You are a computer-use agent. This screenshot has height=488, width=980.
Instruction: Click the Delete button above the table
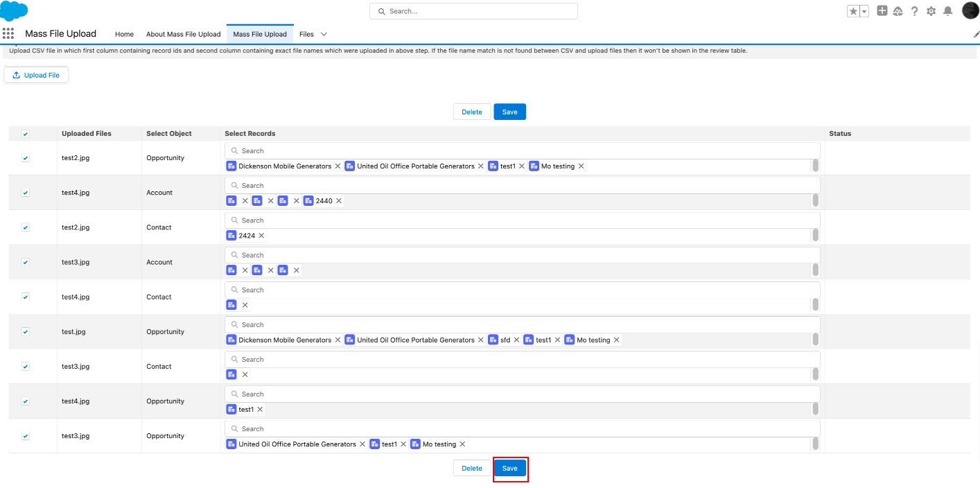(472, 112)
